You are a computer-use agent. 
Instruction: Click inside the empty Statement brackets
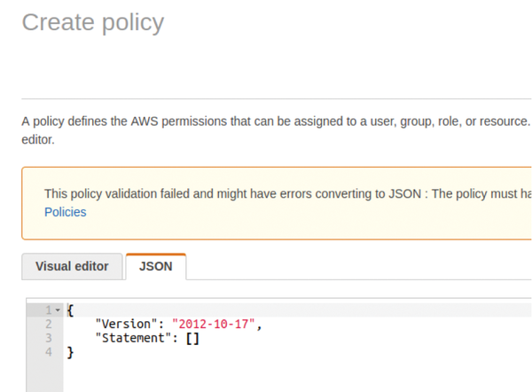click(x=192, y=339)
